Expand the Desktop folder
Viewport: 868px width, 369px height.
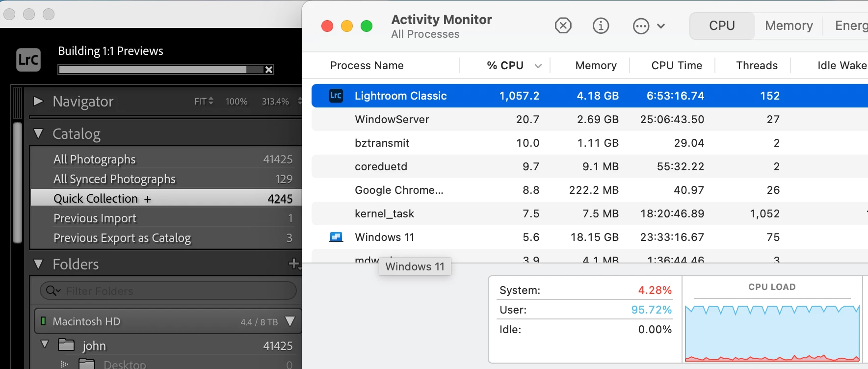point(64,364)
